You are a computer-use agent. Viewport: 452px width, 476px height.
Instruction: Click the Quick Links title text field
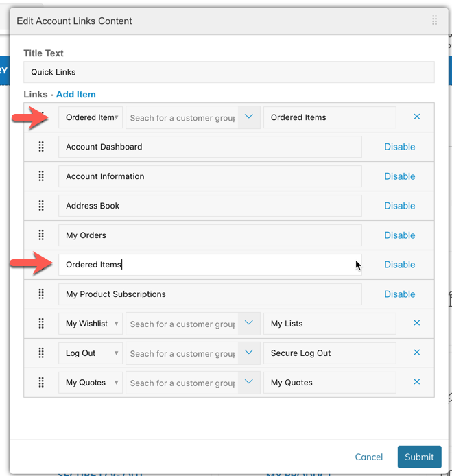(229, 72)
